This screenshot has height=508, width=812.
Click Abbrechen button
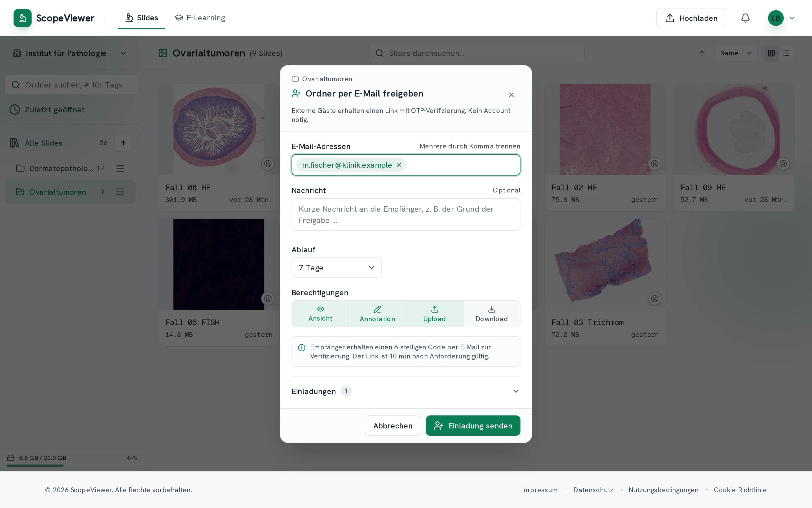tap(393, 426)
